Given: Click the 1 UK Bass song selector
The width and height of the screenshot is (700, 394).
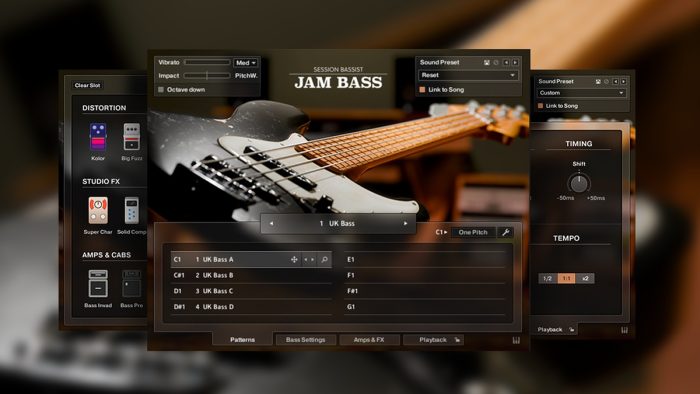Looking at the screenshot, I should click(338, 224).
